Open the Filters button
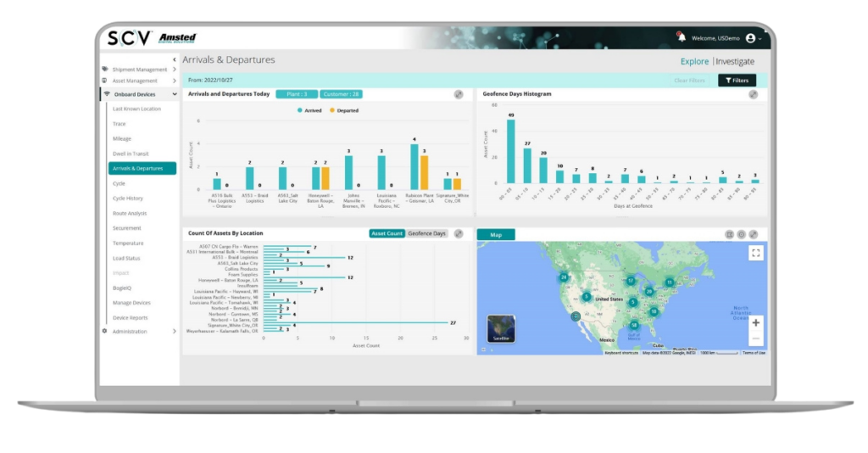The height and width of the screenshot is (453, 868). [737, 81]
